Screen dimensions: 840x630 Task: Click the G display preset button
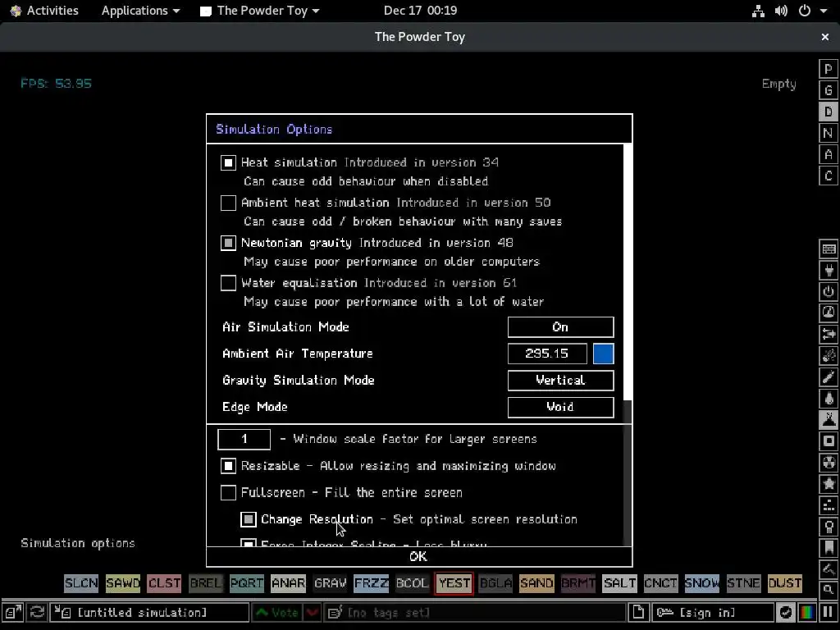pyautogui.click(x=829, y=90)
